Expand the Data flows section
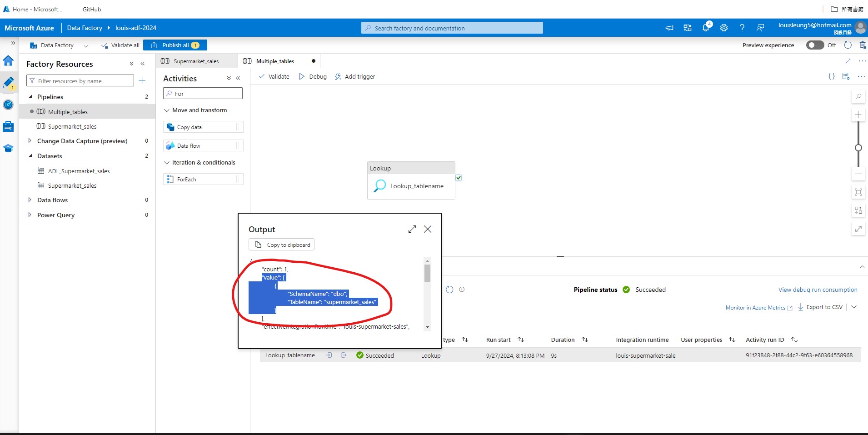 click(x=30, y=200)
